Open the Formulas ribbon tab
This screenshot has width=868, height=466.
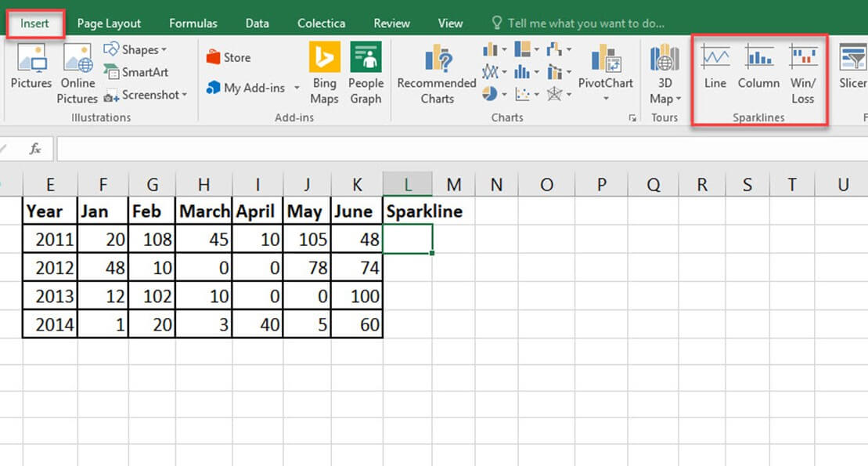click(193, 23)
